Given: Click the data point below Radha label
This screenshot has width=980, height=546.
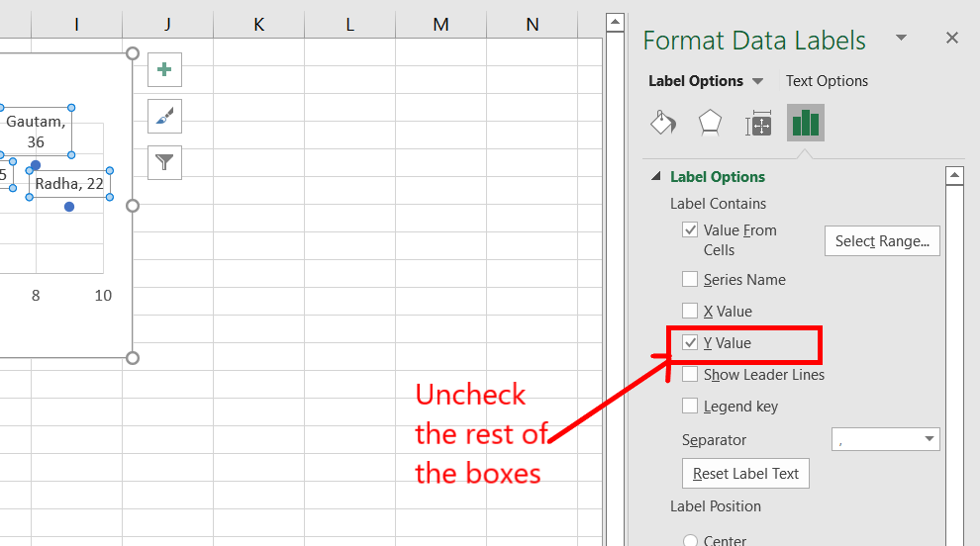Looking at the screenshot, I should (x=69, y=207).
